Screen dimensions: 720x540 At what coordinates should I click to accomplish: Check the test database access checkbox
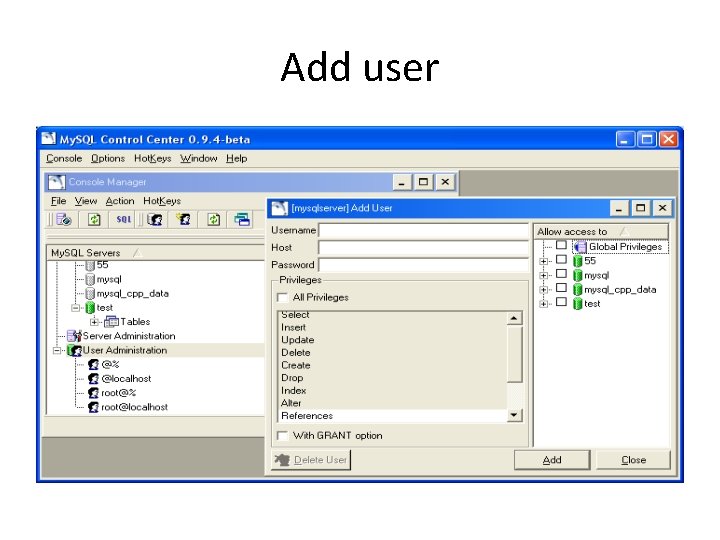[561, 302]
